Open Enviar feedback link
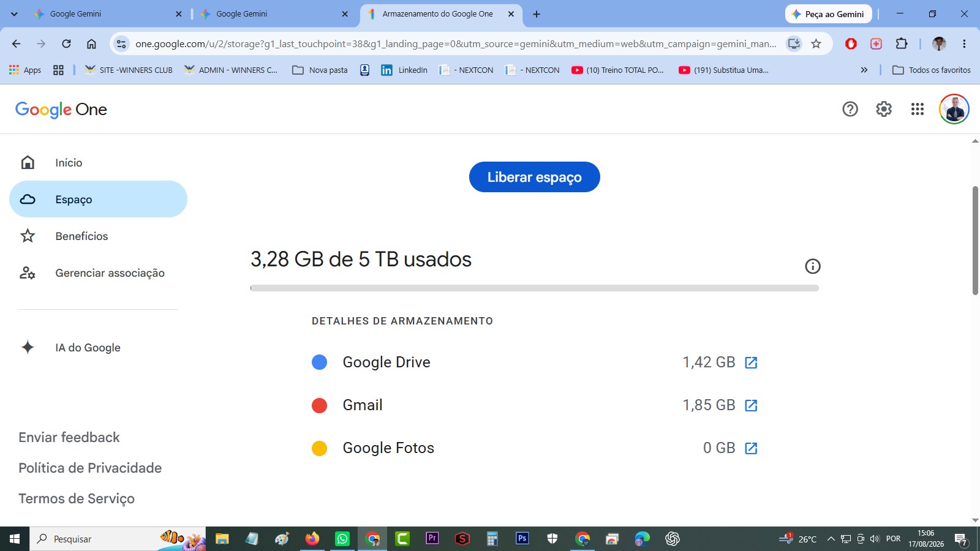 (x=69, y=437)
